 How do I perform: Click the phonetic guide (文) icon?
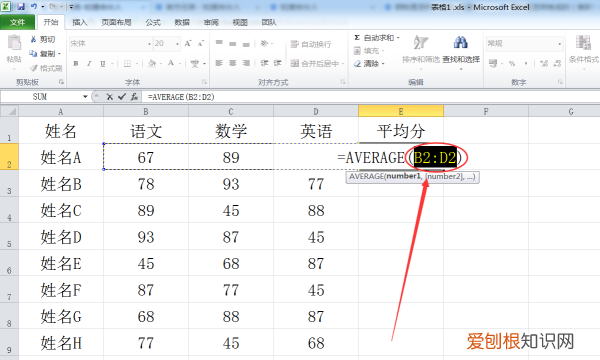(x=195, y=64)
